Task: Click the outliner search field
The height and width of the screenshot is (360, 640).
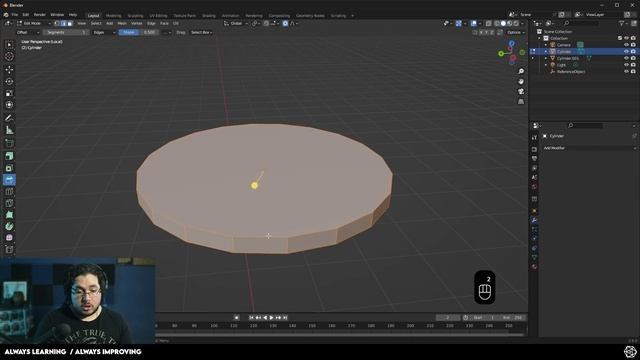Action: pos(580,23)
